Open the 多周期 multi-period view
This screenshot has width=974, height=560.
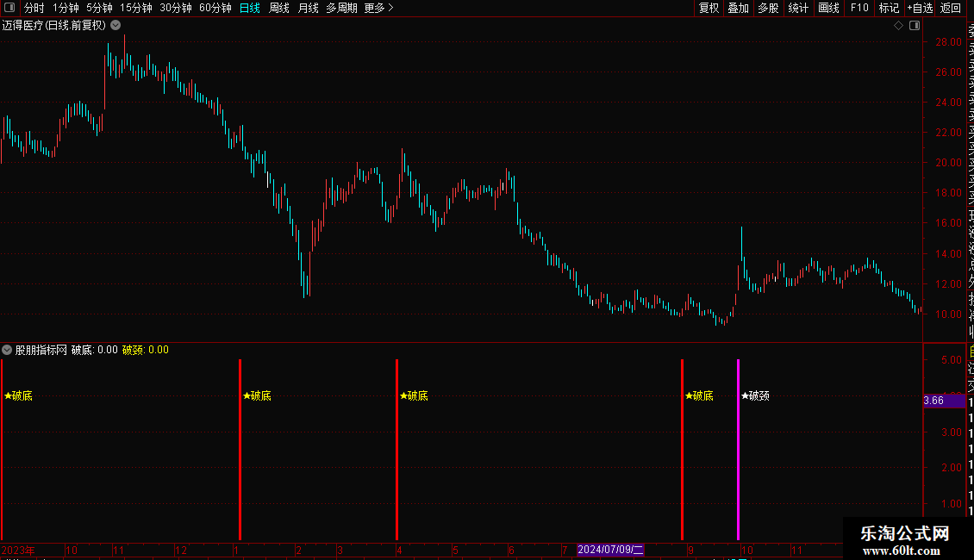(x=341, y=8)
